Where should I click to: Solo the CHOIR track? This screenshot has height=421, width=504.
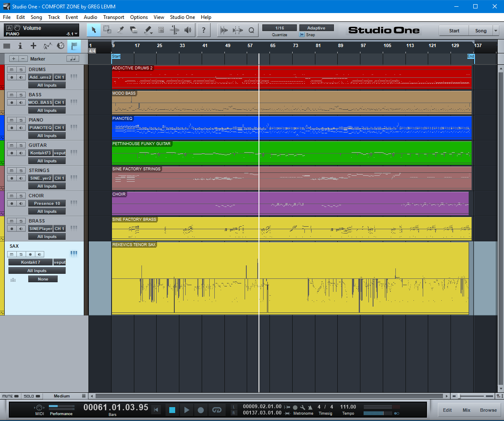click(x=21, y=196)
